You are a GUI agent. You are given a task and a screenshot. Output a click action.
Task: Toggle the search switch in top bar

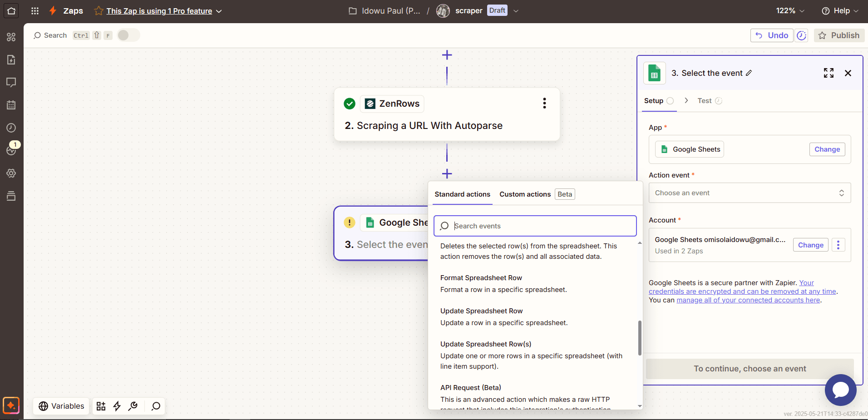point(128,35)
